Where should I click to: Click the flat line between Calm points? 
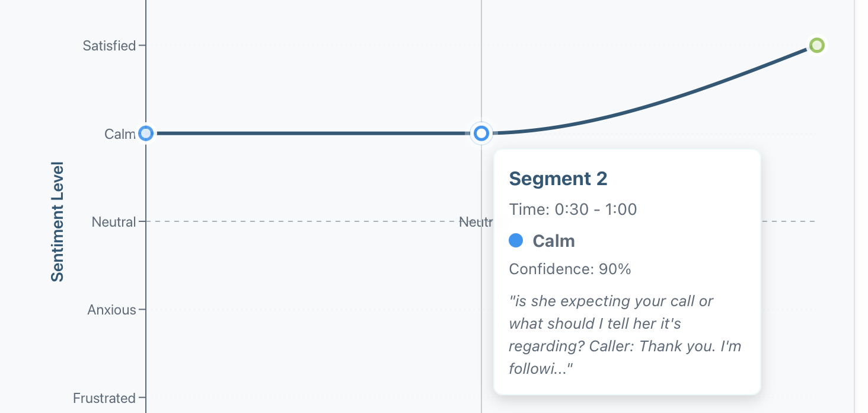point(314,134)
